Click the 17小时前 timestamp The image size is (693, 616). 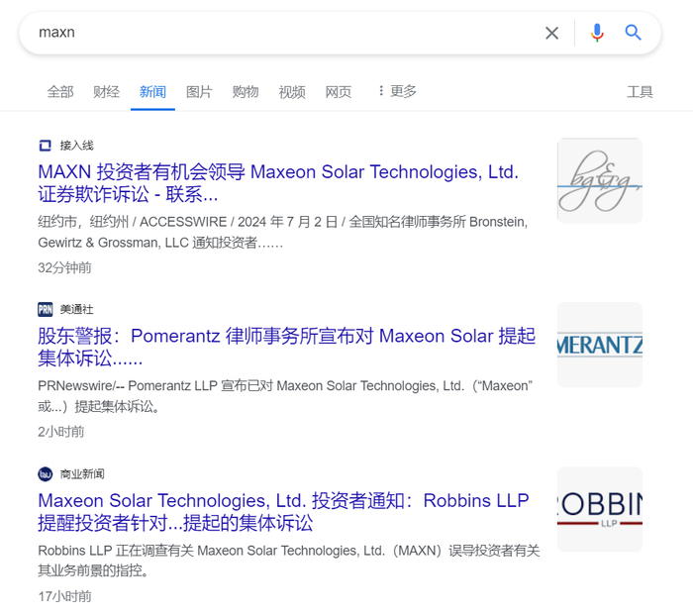point(65,596)
